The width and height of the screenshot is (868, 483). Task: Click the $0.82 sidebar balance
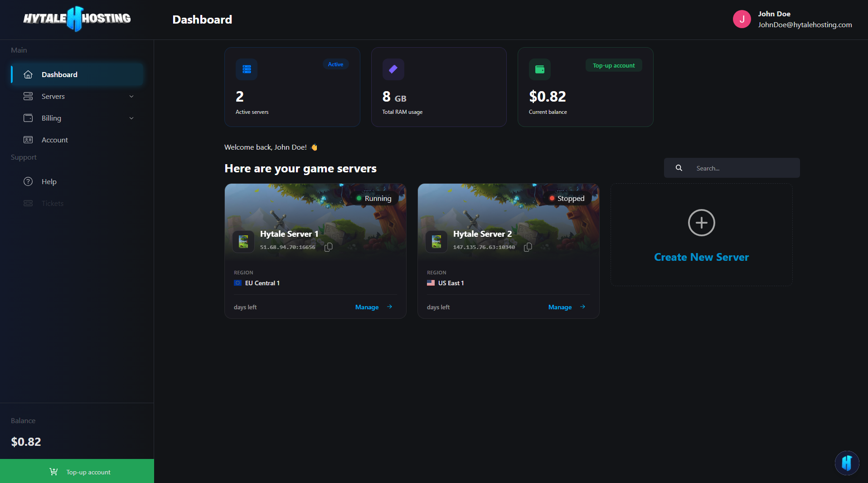[26, 442]
